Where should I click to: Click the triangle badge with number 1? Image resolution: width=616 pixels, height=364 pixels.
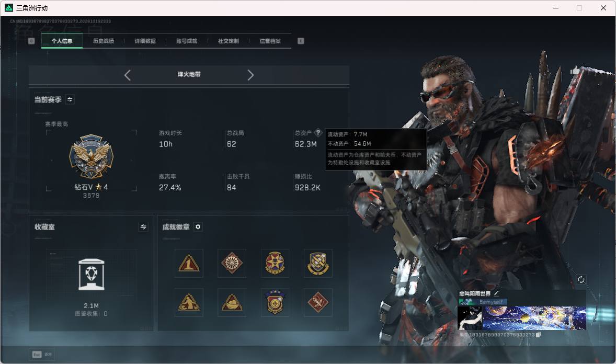[189, 264]
